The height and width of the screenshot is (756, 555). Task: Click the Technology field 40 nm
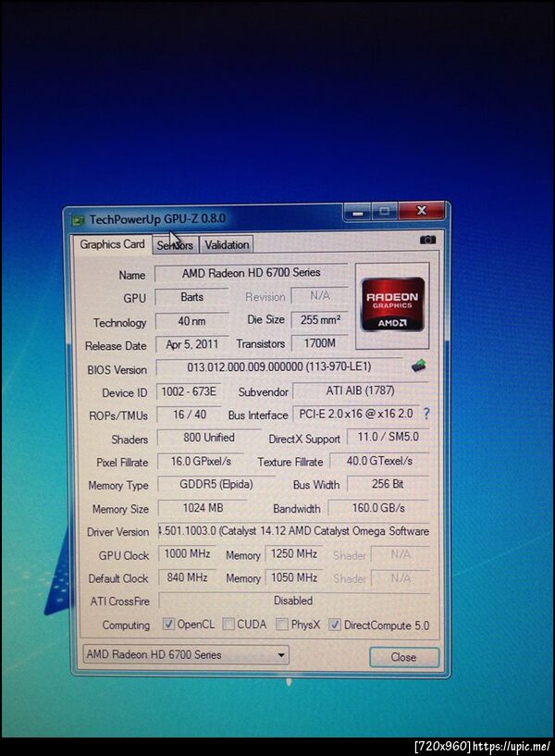pos(191,321)
